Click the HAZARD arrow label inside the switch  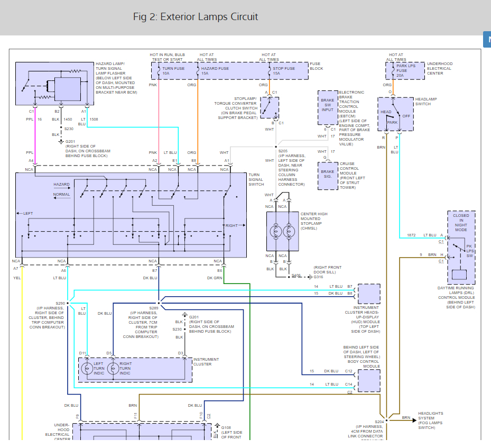61,185
